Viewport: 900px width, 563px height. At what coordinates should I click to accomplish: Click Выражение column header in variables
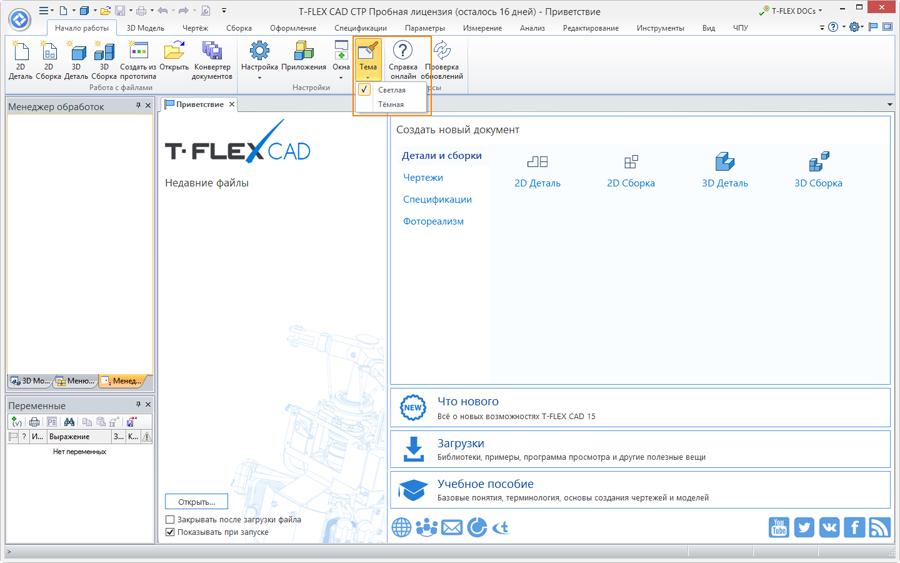(x=79, y=437)
